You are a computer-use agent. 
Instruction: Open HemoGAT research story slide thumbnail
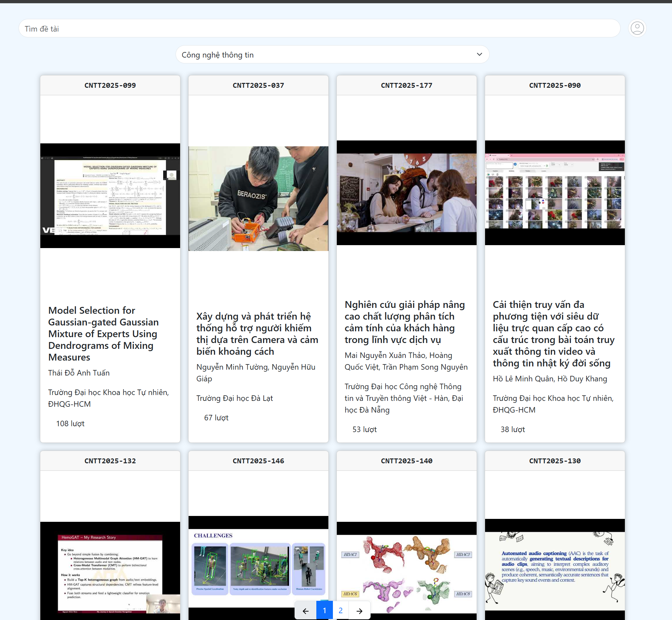110,570
